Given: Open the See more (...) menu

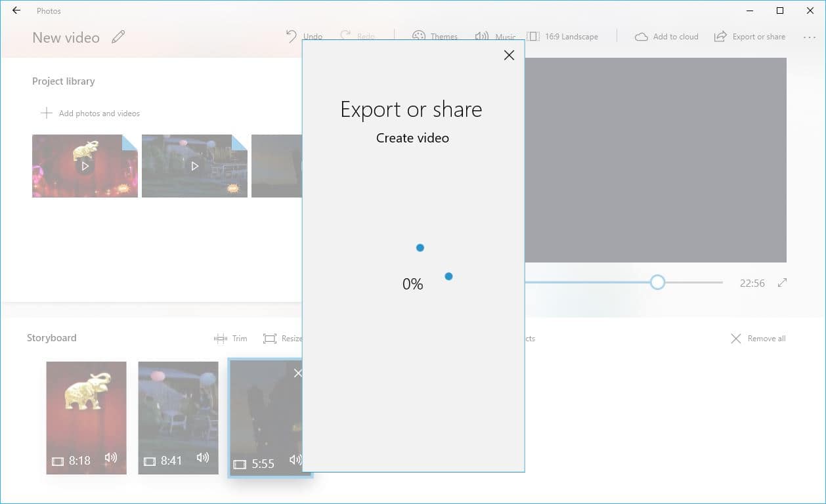Looking at the screenshot, I should click(x=809, y=37).
